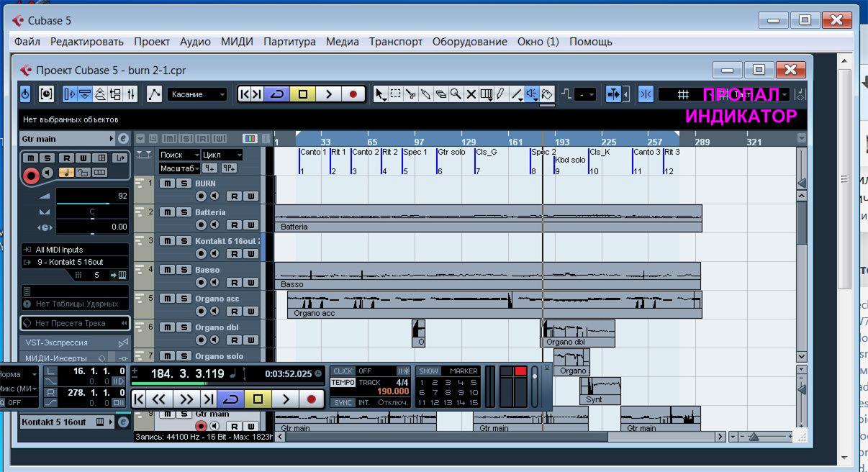Stop playback from the project toolbar
Image resolution: width=868 pixels, height=472 pixels.
[x=302, y=94]
